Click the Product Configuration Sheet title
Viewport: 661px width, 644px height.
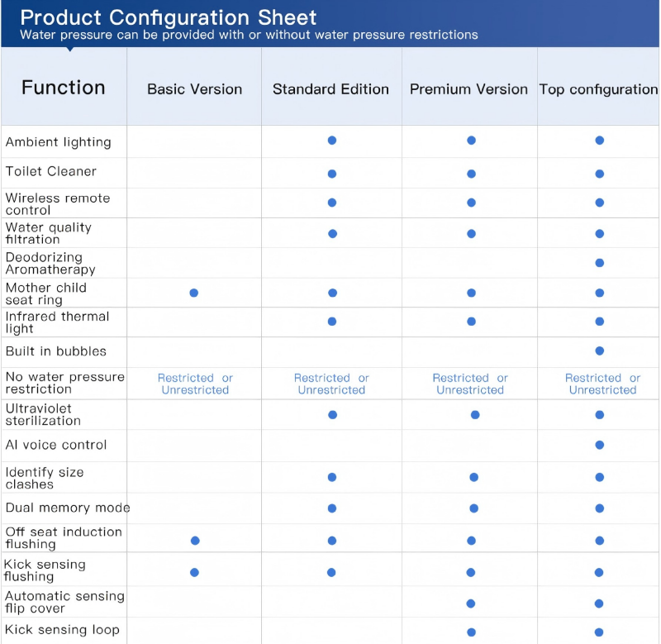click(168, 17)
